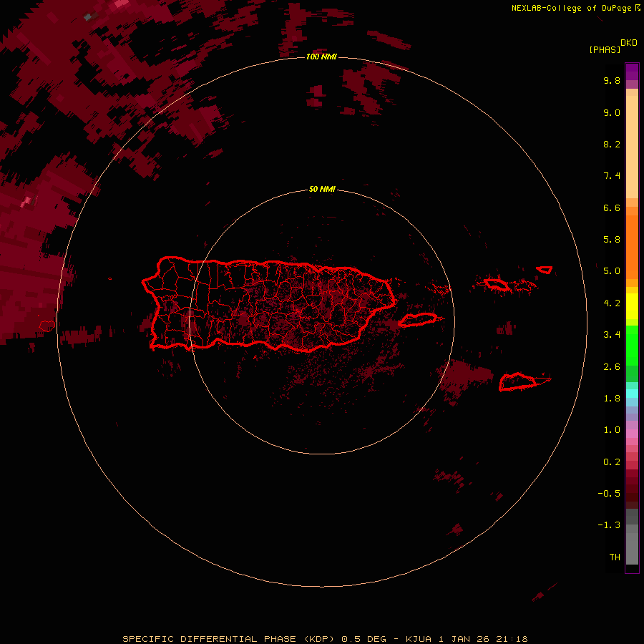This screenshot has width=644, height=644.
Task: Pick the bright green band of the color bar
Action: (632, 346)
